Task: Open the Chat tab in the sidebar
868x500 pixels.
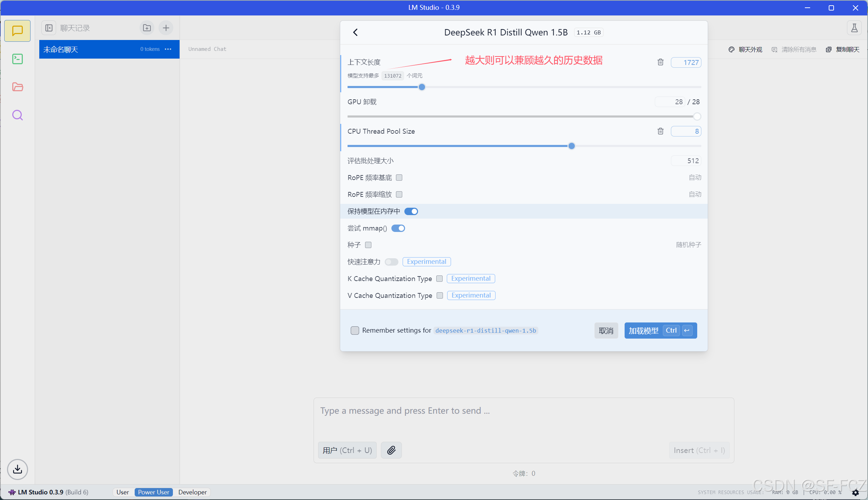Action: pos(17,31)
